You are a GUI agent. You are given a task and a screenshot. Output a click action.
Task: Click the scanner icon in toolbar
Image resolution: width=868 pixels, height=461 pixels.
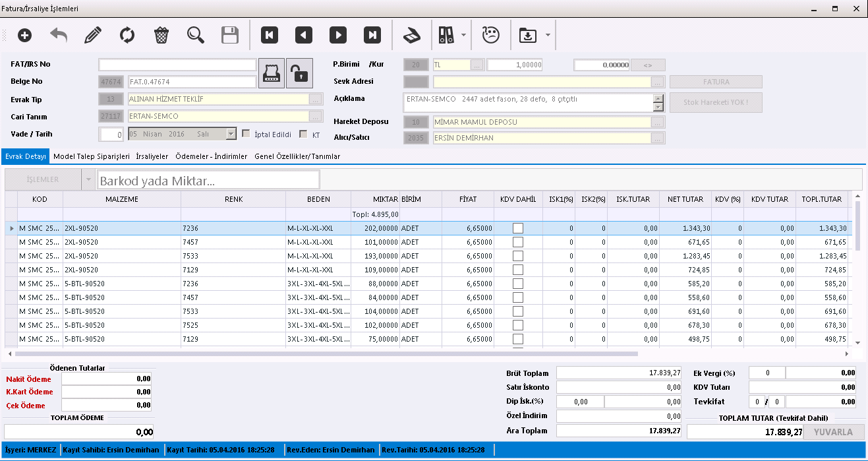411,35
